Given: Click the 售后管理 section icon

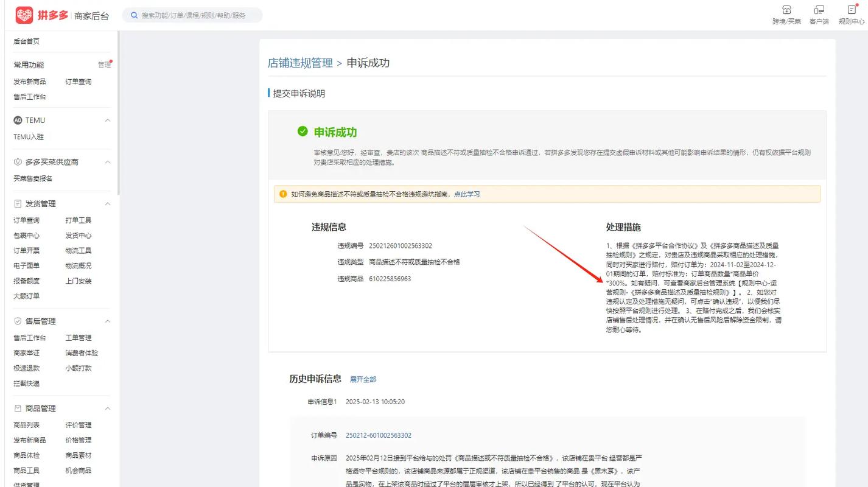Looking at the screenshot, I should (18, 321).
